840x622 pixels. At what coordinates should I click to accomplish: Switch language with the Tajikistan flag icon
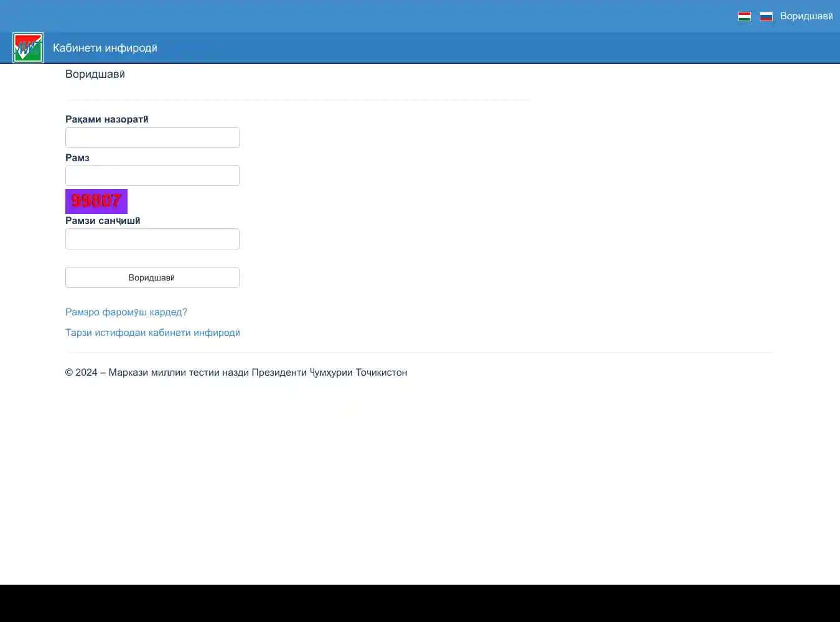click(x=744, y=16)
